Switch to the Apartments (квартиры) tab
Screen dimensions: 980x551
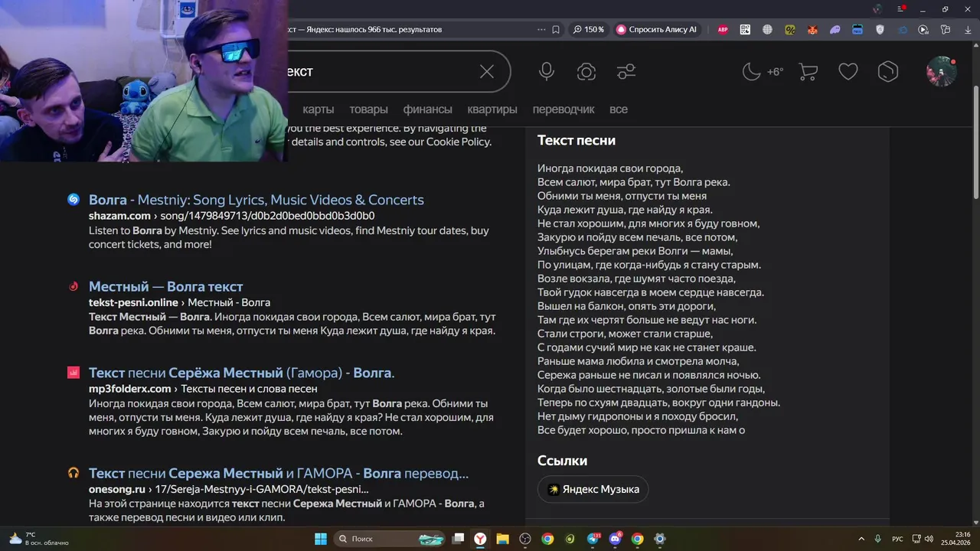point(492,109)
